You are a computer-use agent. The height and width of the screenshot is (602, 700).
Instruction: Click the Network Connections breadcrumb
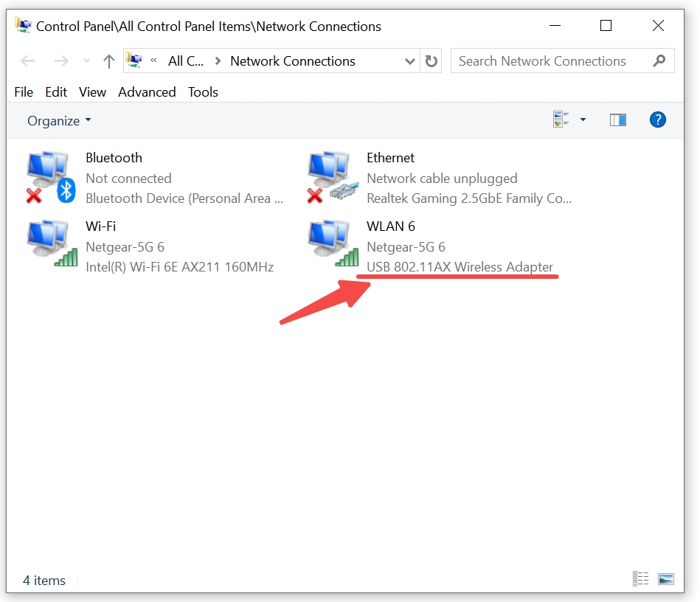(x=292, y=61)
